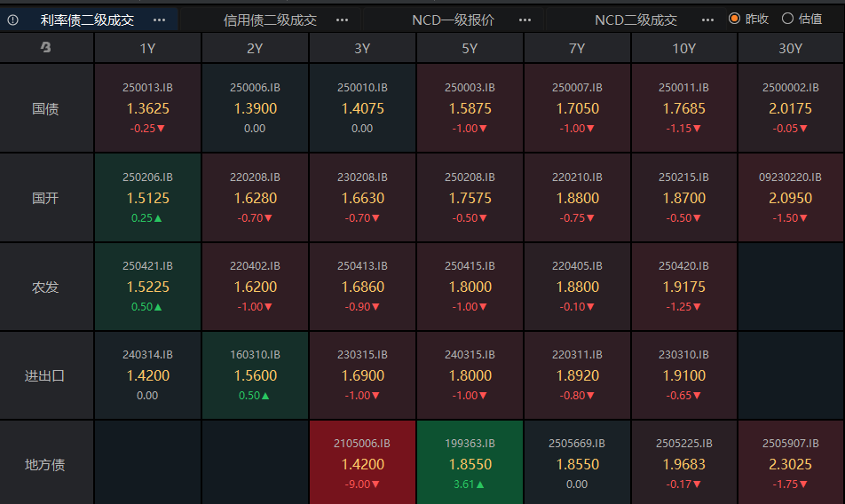Open bond 199363.IB cell

(x=470, y=462)
